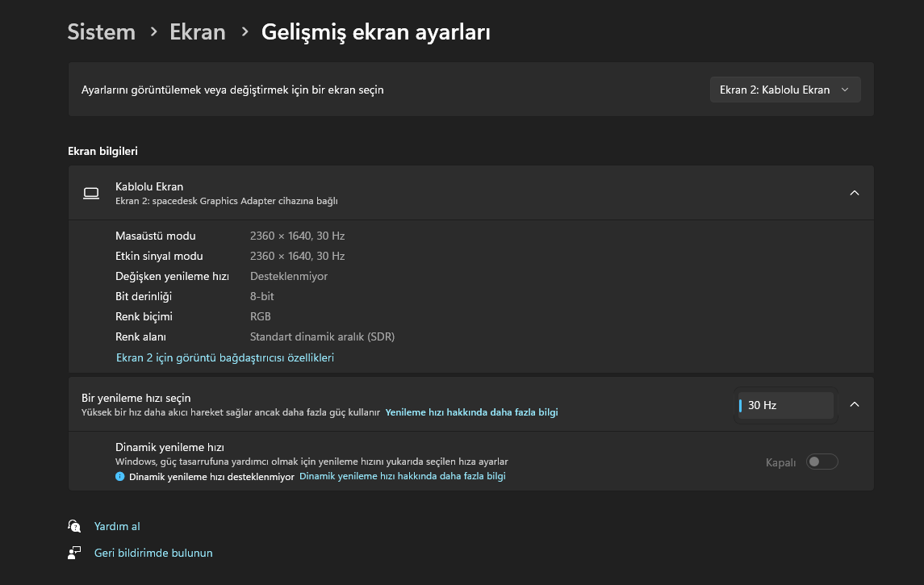Navigate to Ekran in breadcrumb
Viewport: 924px width, 585px height.
click(x=198, y=31)
